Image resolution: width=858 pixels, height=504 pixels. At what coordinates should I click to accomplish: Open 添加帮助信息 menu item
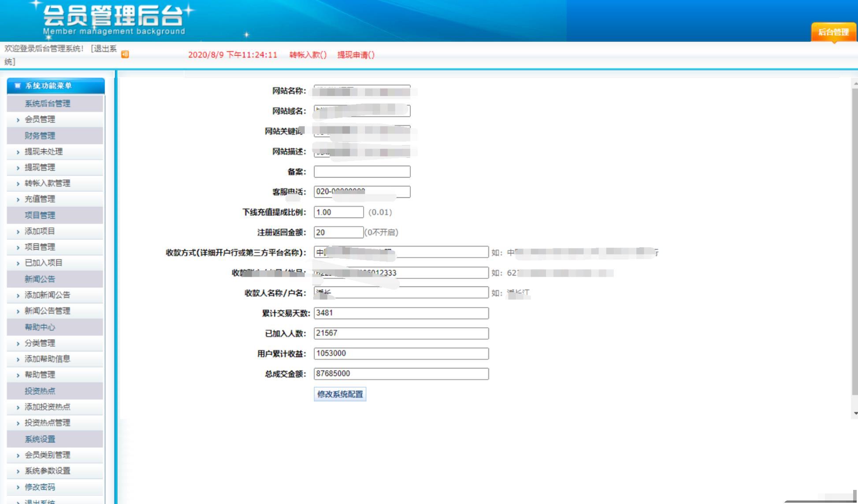pos(47,359)
